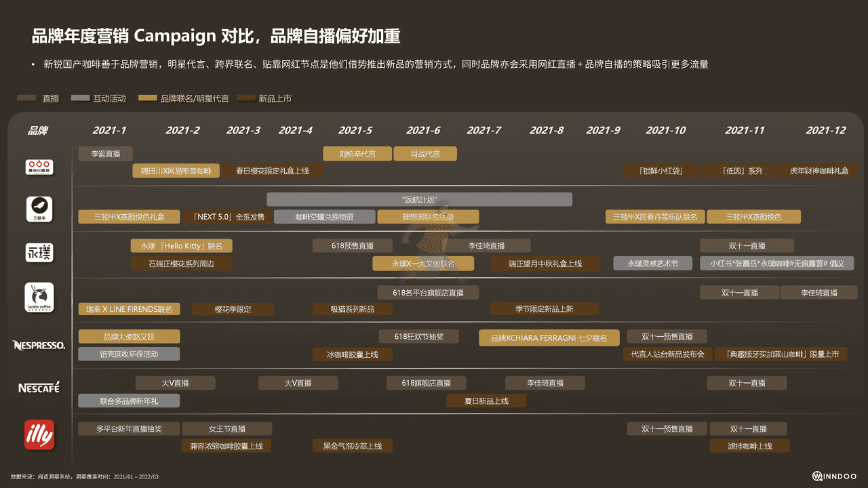Click the 永璞灵感艺术节 event bar
This screenshot has width=868, height=488.
click(652, 264)
